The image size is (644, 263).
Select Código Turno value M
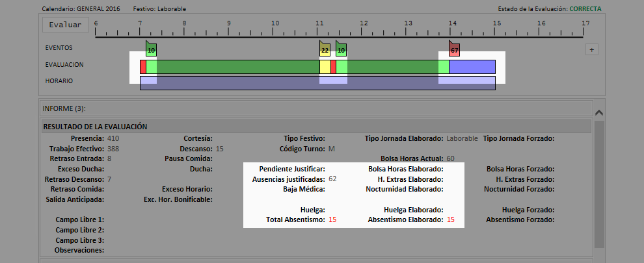pyautogui.click(x=332, y=149)
